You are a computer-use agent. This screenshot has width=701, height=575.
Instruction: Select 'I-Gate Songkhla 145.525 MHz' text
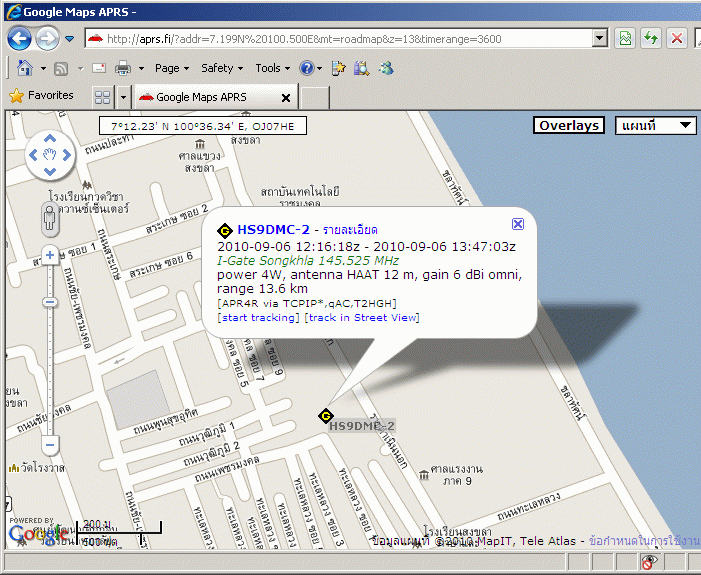[x=308, y=261]
